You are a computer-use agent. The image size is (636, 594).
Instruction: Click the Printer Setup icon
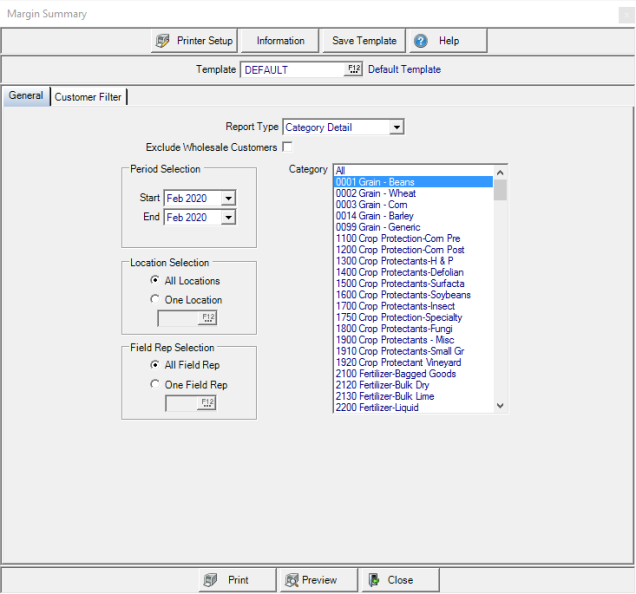(163, 41)
